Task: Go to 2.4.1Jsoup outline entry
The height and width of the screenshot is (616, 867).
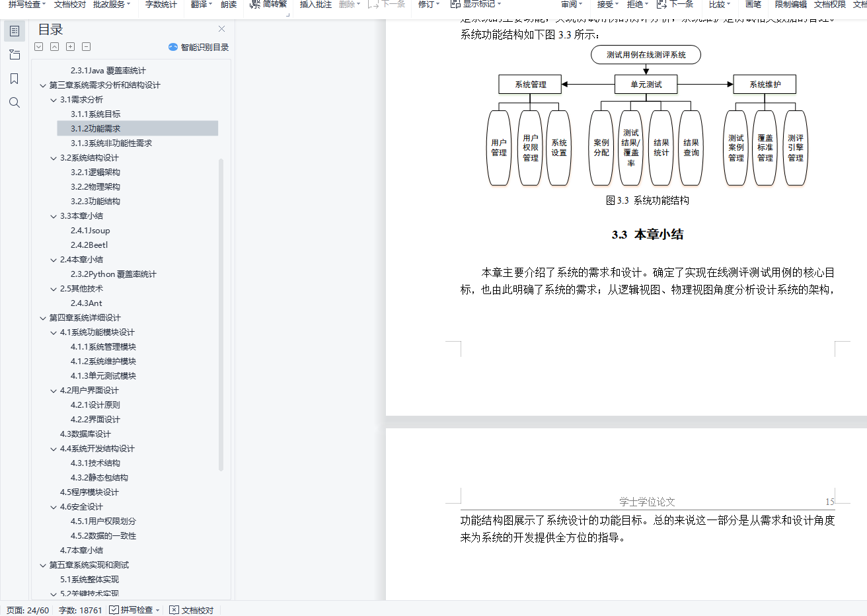Action: click(91, 231)
